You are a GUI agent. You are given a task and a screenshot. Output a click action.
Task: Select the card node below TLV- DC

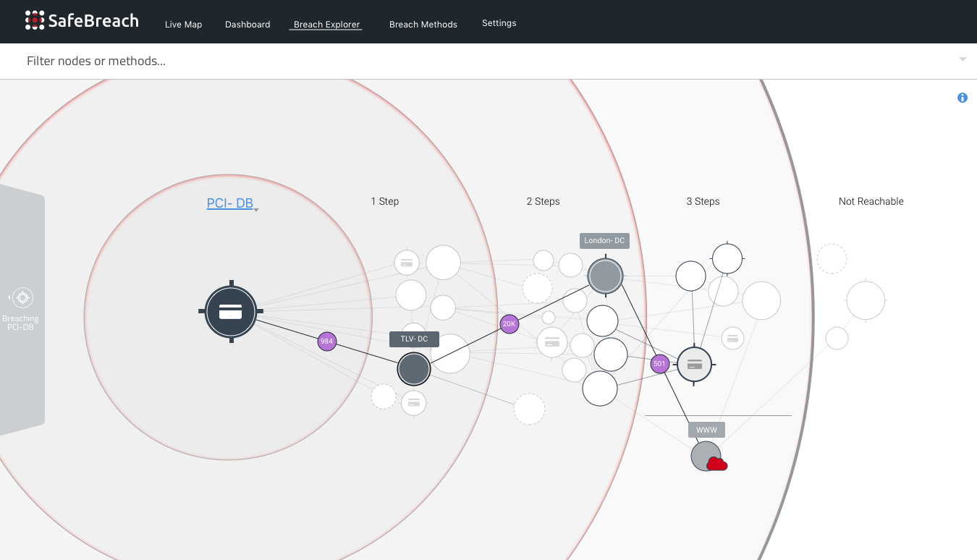414,403
